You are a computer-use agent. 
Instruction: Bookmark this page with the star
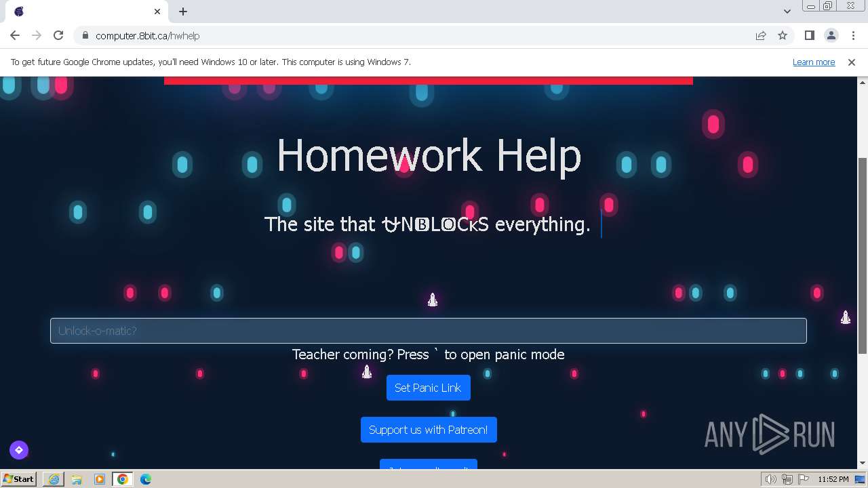pyautogui.click(x=783, y=35)
